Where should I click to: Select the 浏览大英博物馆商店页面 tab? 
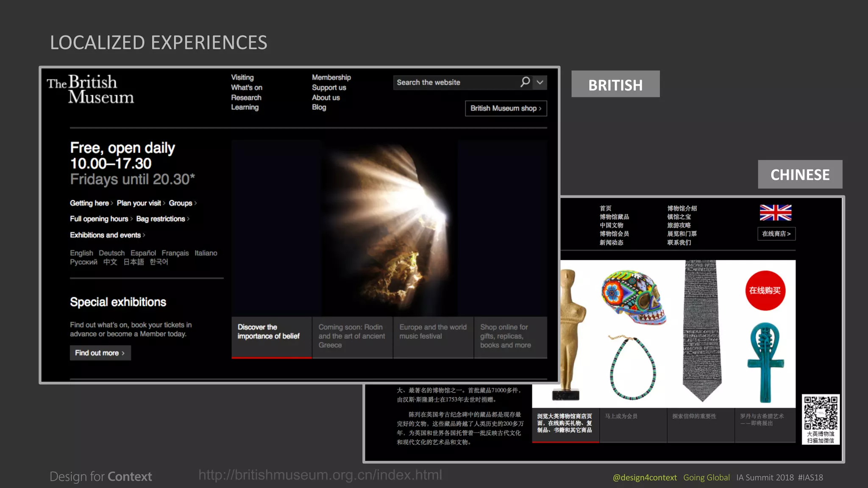point(565,425)
